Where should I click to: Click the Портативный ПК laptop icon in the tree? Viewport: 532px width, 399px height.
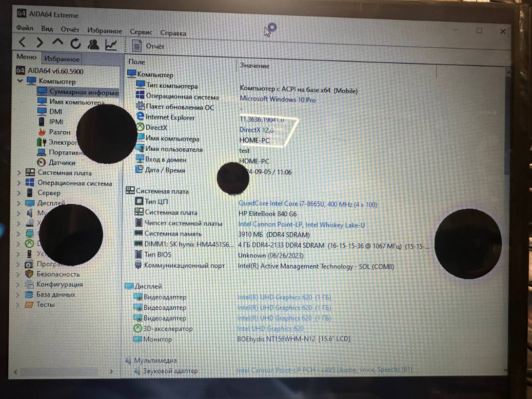(42, 152)
